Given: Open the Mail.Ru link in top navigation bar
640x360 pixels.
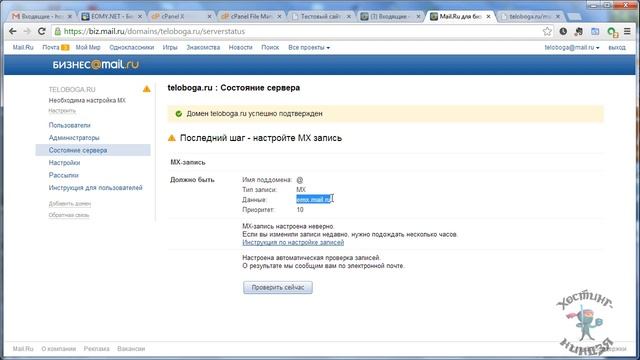Looking at the screenshot, I should [23, 47].
